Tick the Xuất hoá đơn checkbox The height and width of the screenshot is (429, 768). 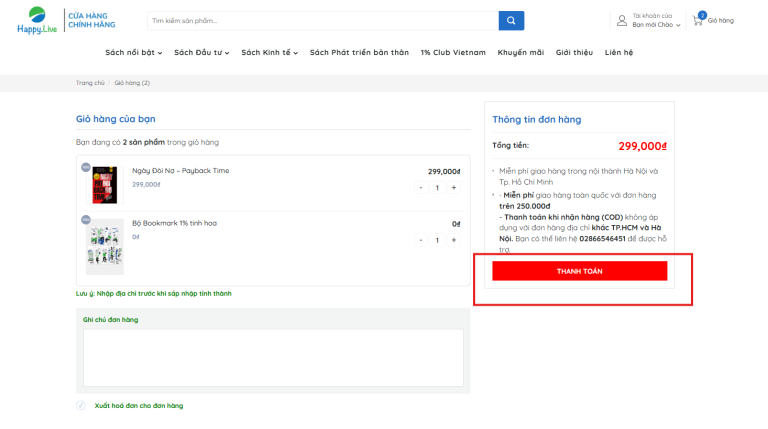(x=81, y=405)
